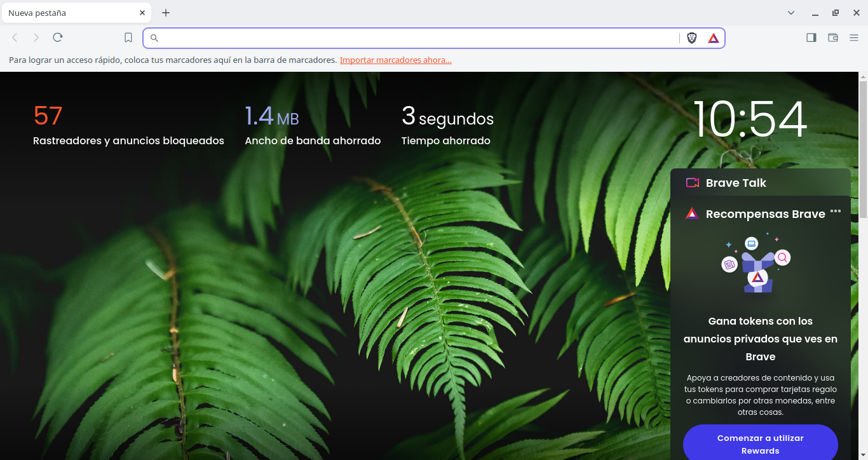This screenshot has height=460, width=868.
Task: Click Importar marcadores ahora link
Action: click(x=396, y=60)
